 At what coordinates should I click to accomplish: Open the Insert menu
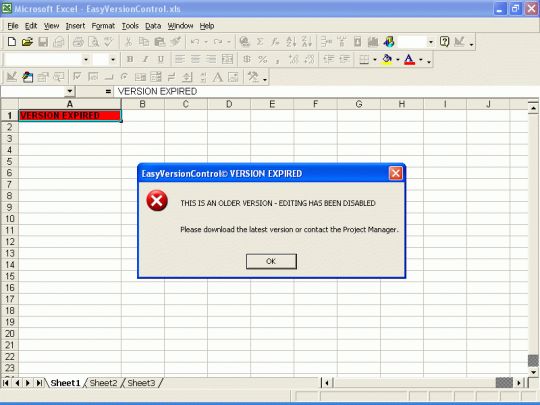pyautogui.click(x=75, y=26)
